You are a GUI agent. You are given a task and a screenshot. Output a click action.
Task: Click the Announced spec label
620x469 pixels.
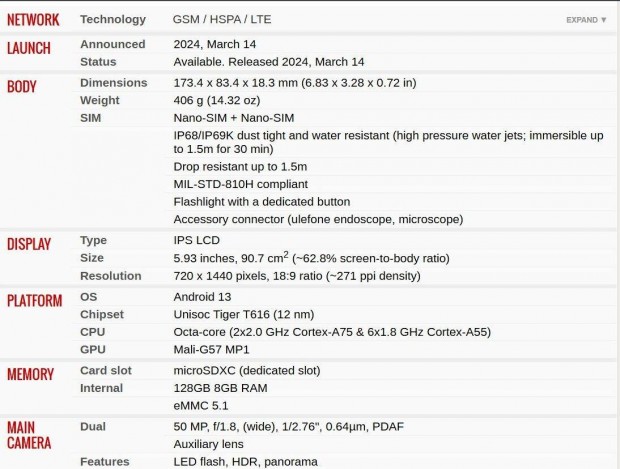coord(112,44)
